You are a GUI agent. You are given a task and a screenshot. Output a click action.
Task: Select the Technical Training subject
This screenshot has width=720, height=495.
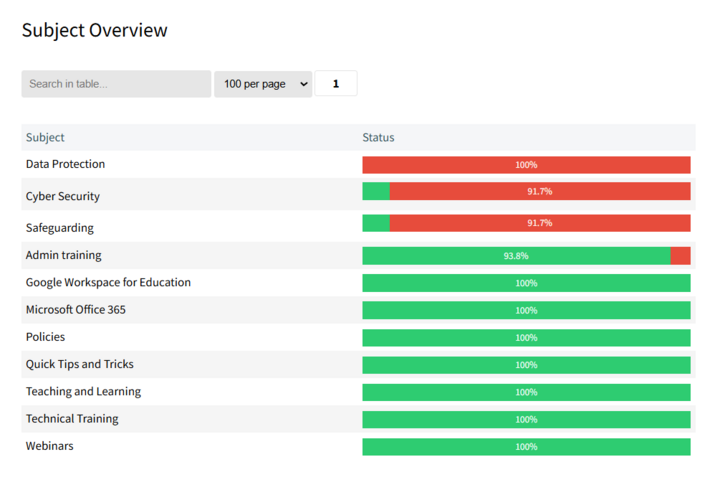click(72, 418)
